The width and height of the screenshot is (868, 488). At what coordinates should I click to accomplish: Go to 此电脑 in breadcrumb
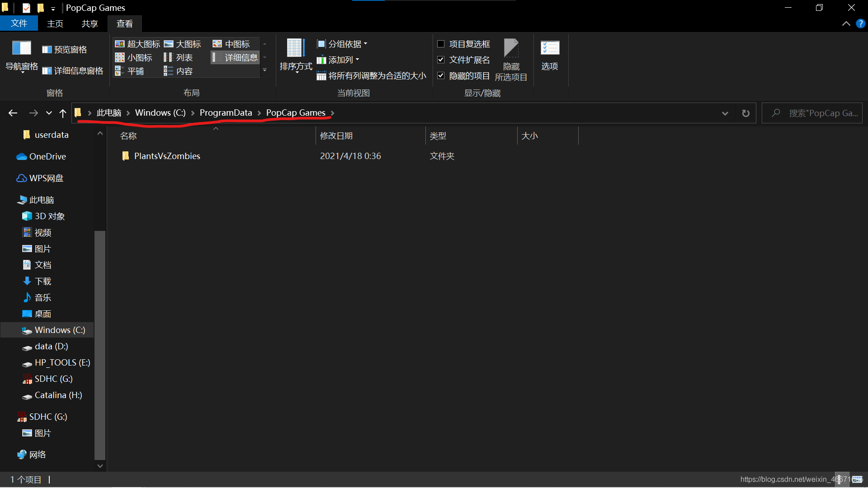(109, 113)
